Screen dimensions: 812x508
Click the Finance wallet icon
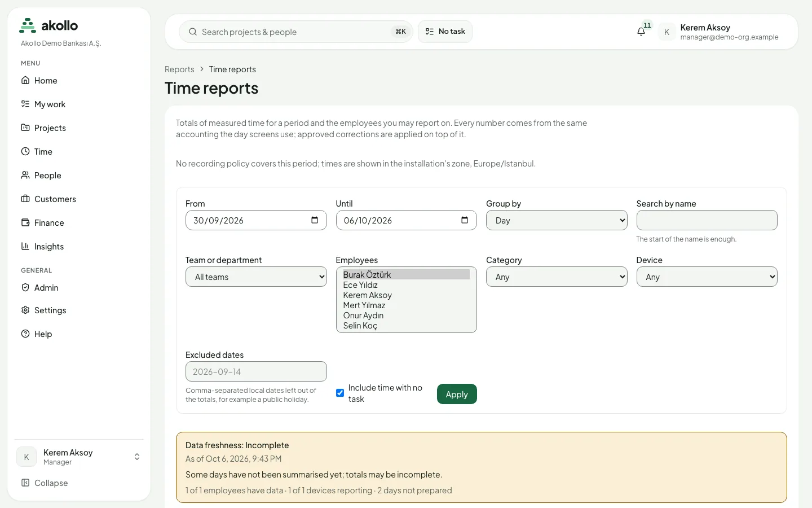(x=25, y=222)
